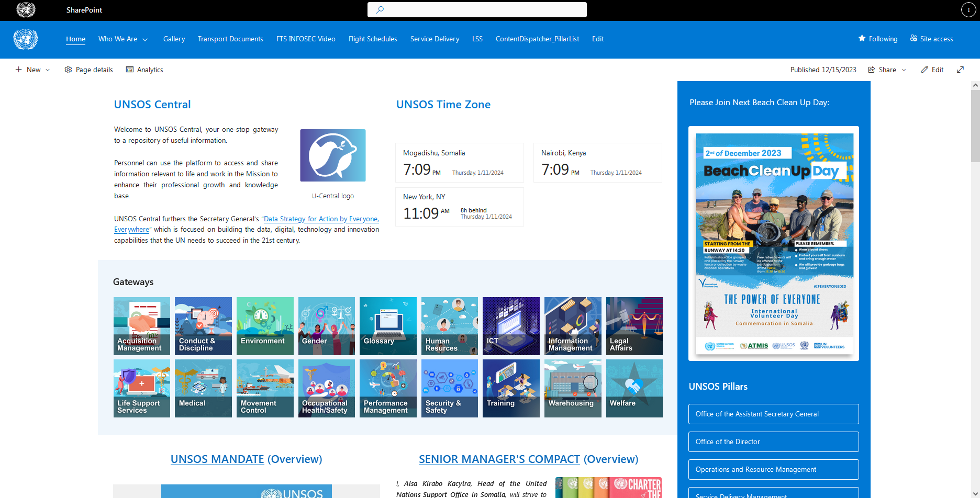Click the Beach Clean Up Day poster

coord(773,243)
